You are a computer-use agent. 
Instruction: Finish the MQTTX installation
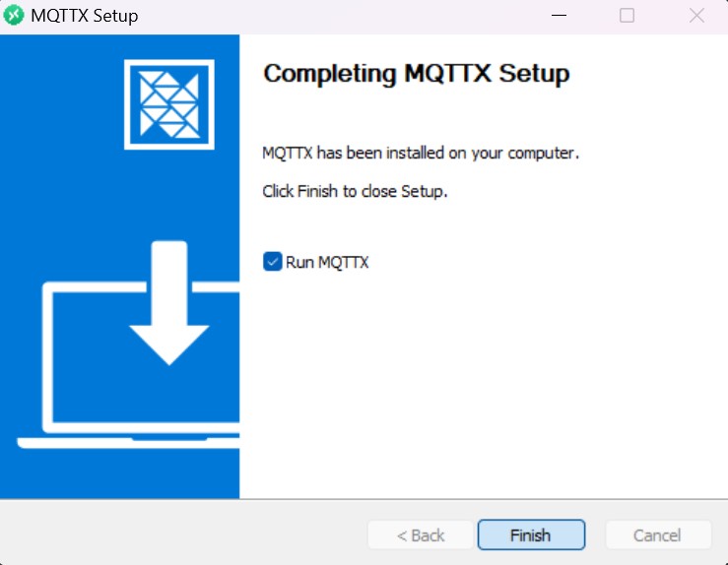coord(531,534)
